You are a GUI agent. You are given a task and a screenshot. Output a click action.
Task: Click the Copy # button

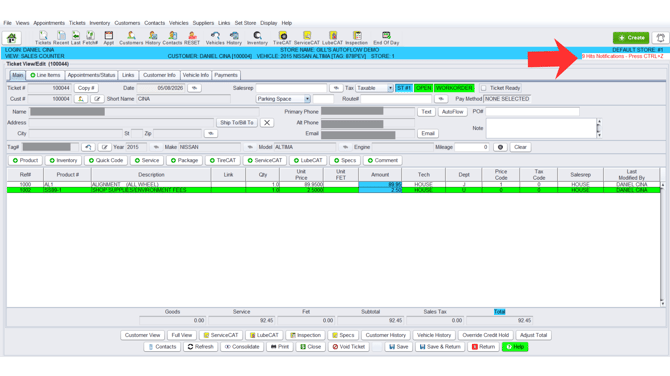tap(86, 88)
